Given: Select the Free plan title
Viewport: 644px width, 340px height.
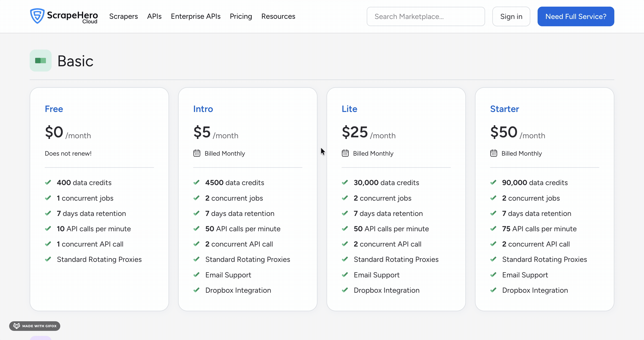Looking at the screenshot, I should tap(54, 109).
